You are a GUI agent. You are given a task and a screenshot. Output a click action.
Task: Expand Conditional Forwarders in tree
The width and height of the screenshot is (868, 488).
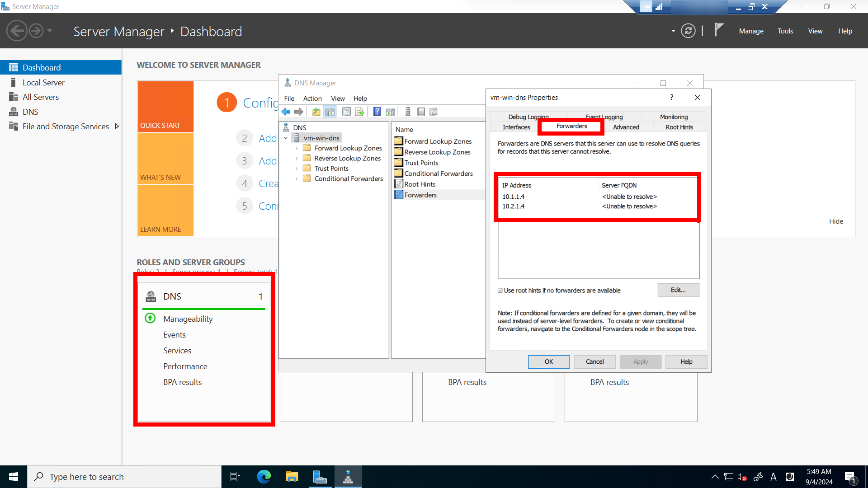(297, 179)
